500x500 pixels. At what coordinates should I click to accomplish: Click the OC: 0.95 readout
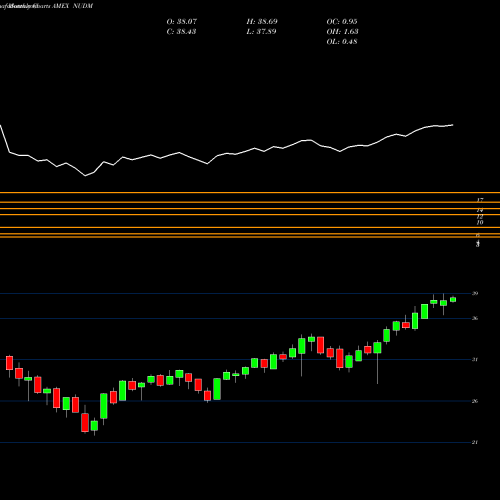[342, 22]
